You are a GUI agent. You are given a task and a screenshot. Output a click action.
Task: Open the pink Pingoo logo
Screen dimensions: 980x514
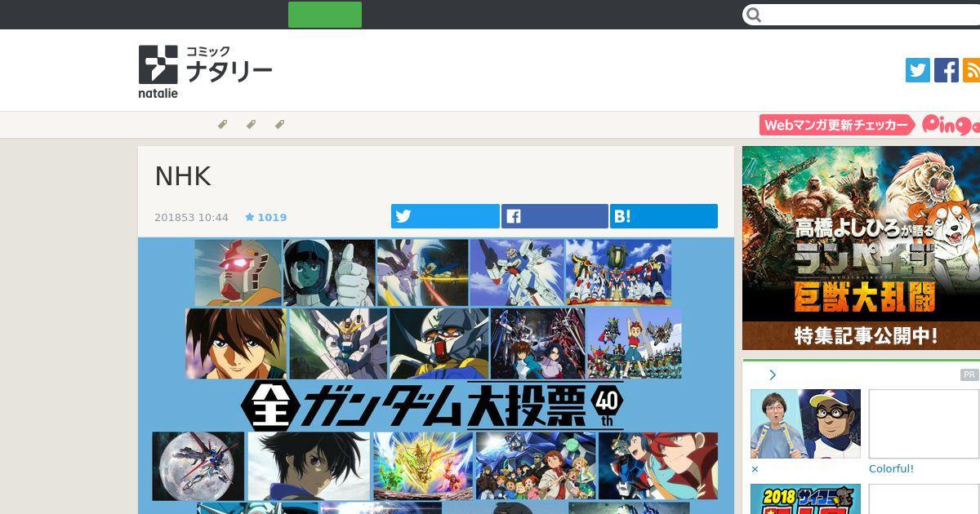[951, 125]
